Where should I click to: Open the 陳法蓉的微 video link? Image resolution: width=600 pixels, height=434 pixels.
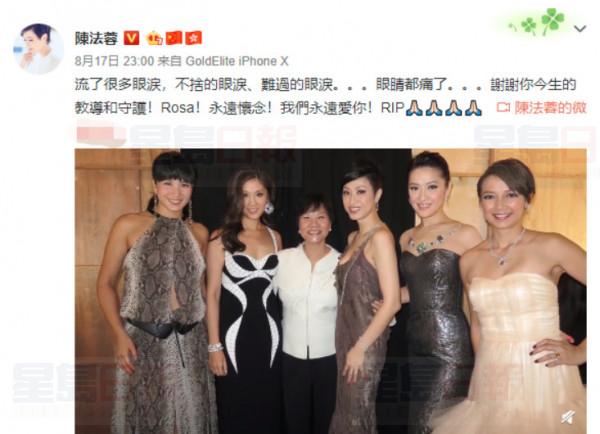click(x=551, y=108)
